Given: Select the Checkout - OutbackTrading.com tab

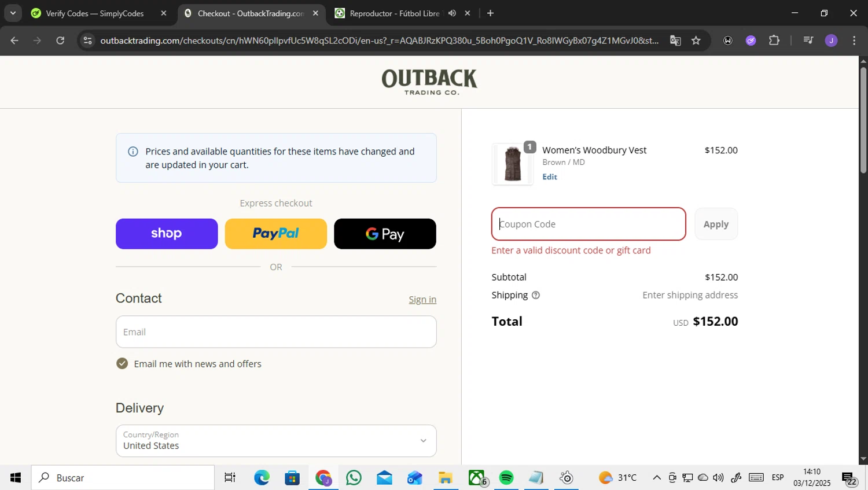Looking at the screenshot, I should point(250,13).
